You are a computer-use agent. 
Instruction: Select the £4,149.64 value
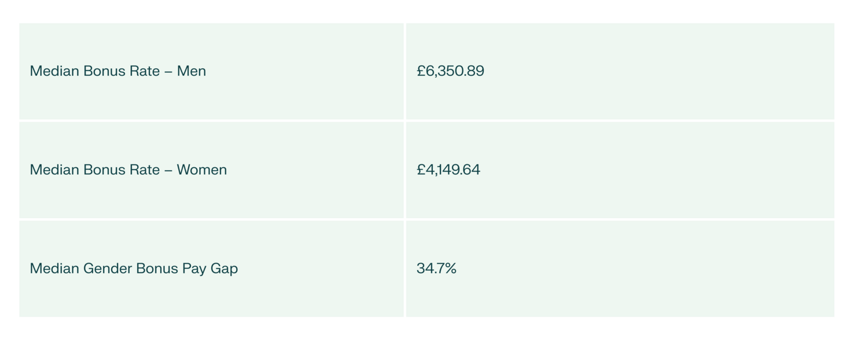click(x=448, y=170)
